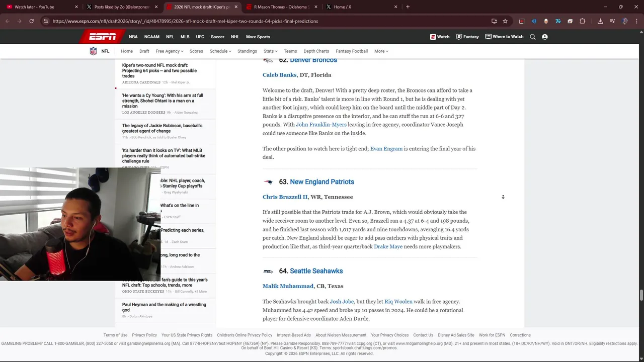Open Paul Heyman wrestling god story

pyautogui.click(x=164, y=307)
